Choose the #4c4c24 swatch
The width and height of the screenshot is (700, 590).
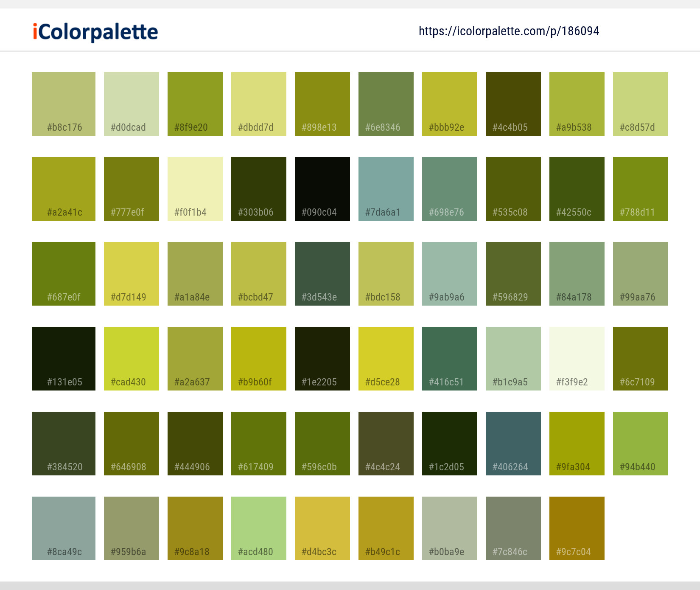386,444
